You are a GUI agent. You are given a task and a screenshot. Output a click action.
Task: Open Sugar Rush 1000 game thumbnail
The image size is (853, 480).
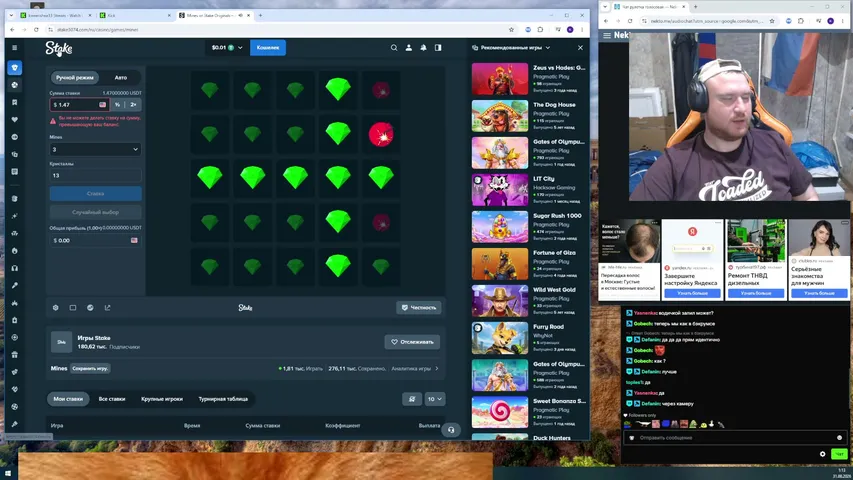click(x=500, y=227)
